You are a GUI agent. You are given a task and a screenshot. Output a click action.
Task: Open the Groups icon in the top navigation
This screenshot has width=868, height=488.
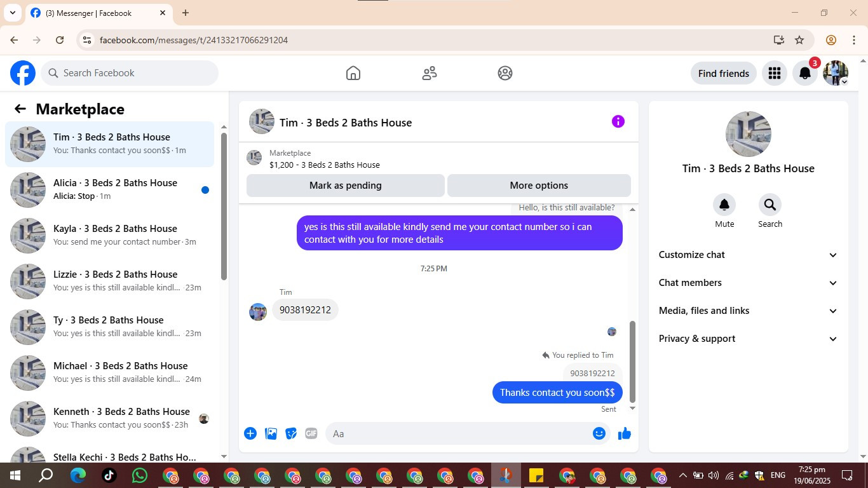tap(505, 73)
